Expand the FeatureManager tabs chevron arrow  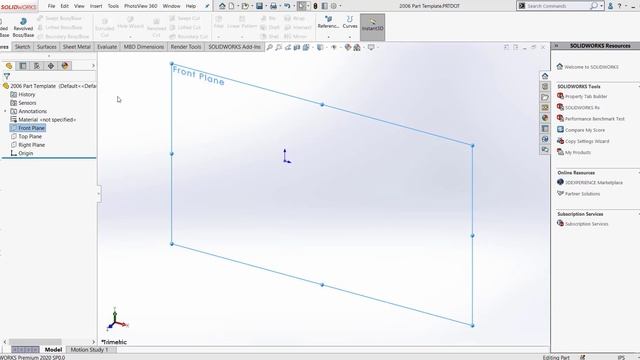[x=93, y=66]
